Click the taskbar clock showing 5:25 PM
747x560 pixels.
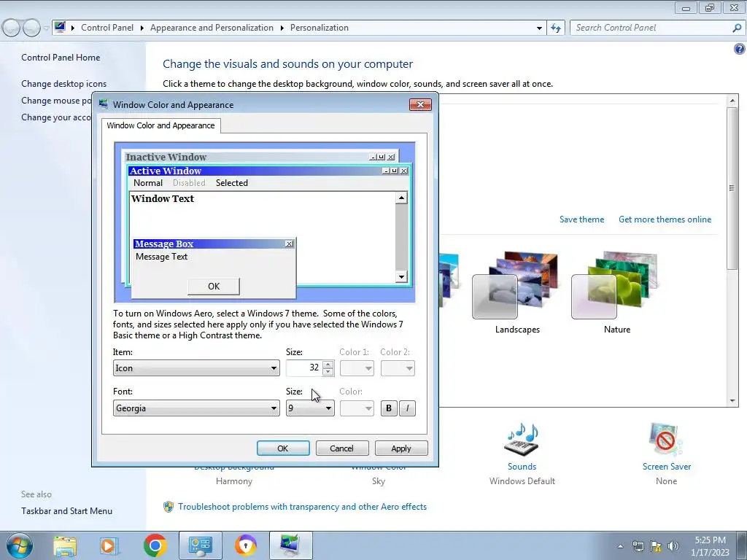click(710, 546)
